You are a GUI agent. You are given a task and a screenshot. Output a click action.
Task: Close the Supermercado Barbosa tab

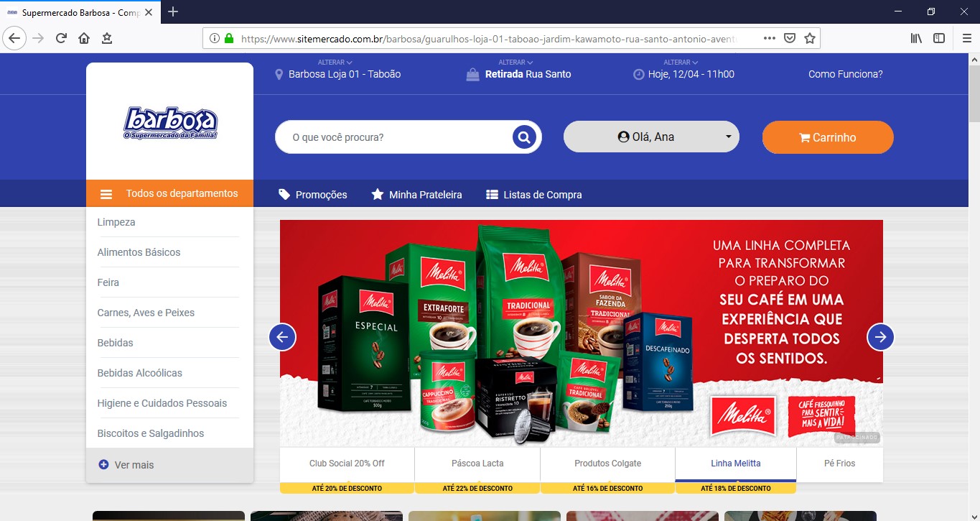(x=149, y=12)
